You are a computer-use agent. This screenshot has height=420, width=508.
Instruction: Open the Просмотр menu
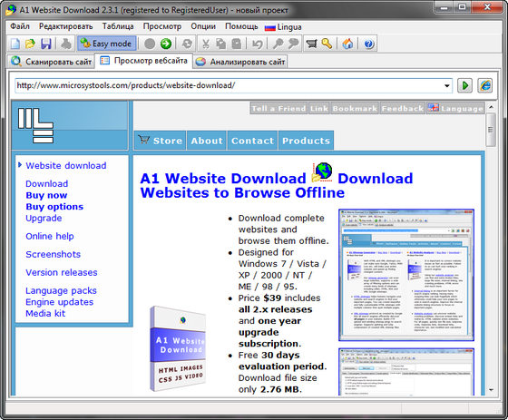[162, 26]
